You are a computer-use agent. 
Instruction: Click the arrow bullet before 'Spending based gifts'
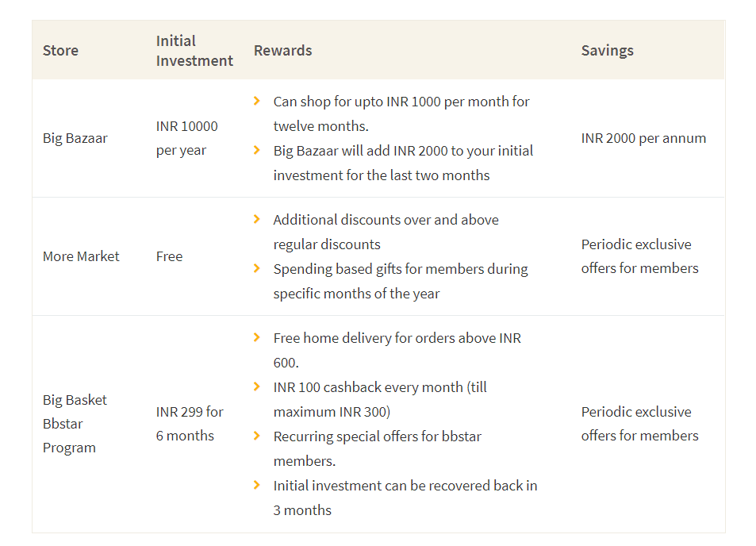coord(256,269)
